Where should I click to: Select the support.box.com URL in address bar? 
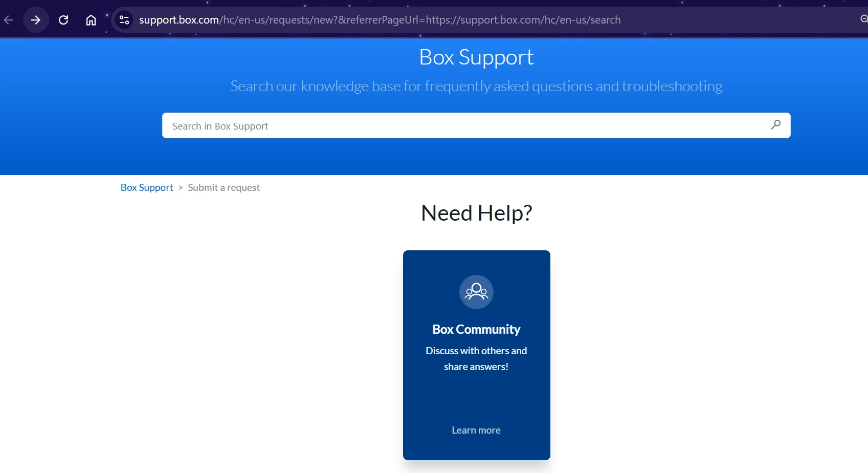pyautogui.click(x=380, y=20)
